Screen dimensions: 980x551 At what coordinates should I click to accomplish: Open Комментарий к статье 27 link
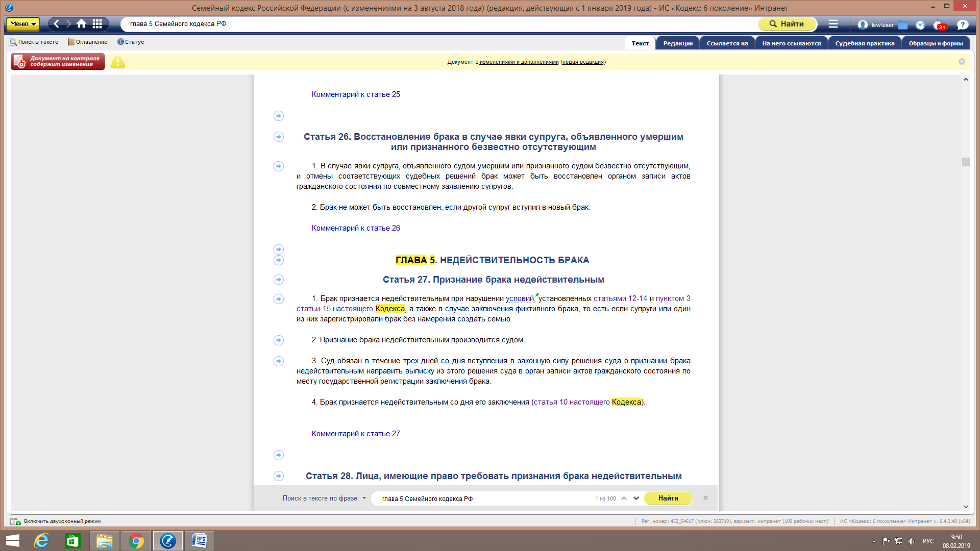(x=356, y=434)
